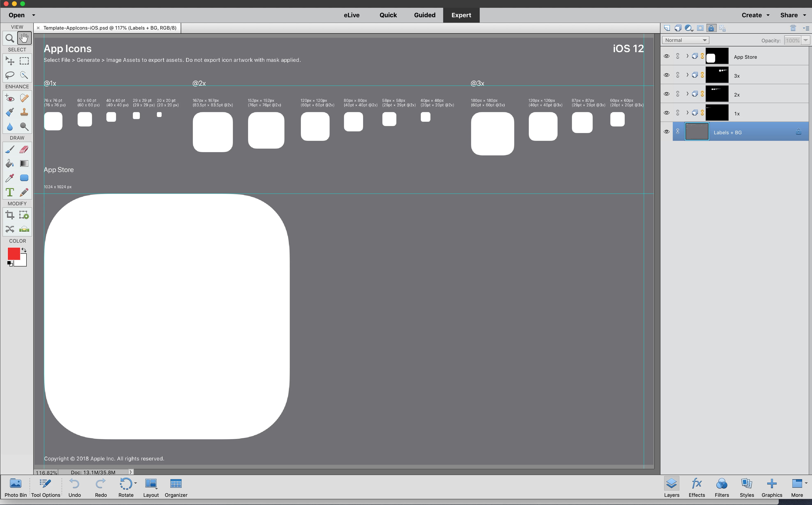Switch to the Quick mode tab
The height and width of the screenshot is (505, 812).
click(x=388, y=15)
